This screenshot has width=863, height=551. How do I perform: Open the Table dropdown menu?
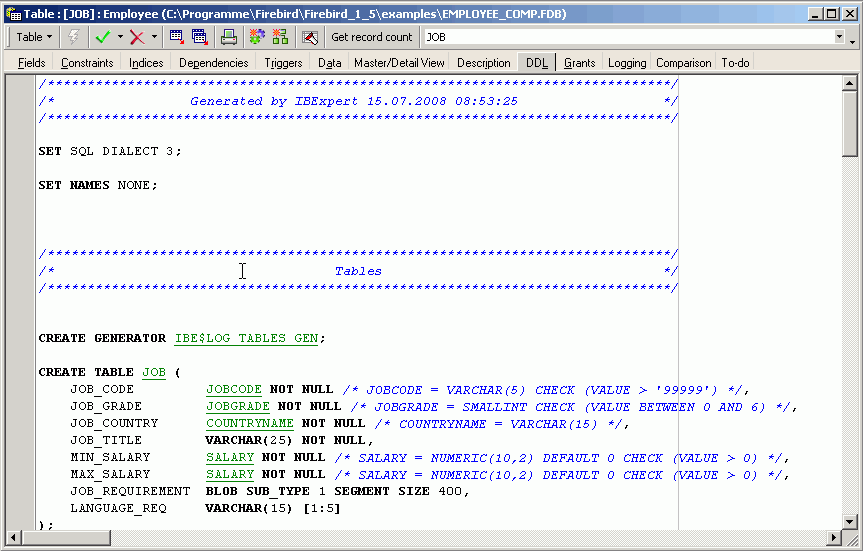[x=34, y=37]
